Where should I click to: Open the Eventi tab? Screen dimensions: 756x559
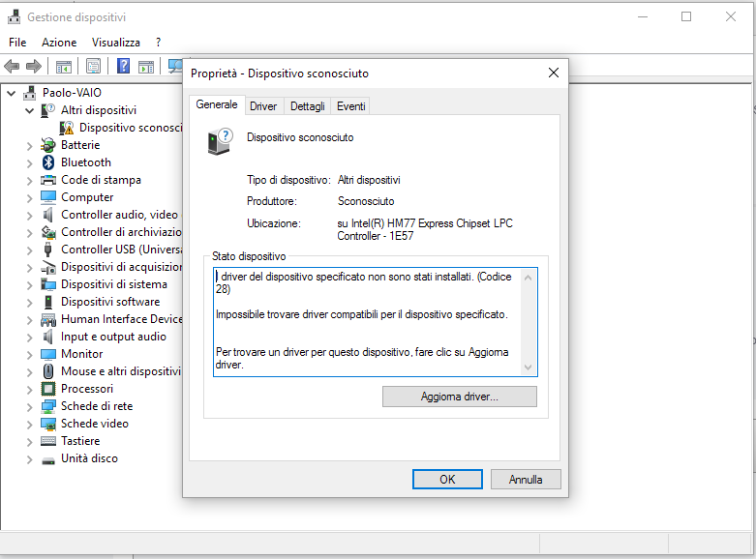[x=350, y=106]
